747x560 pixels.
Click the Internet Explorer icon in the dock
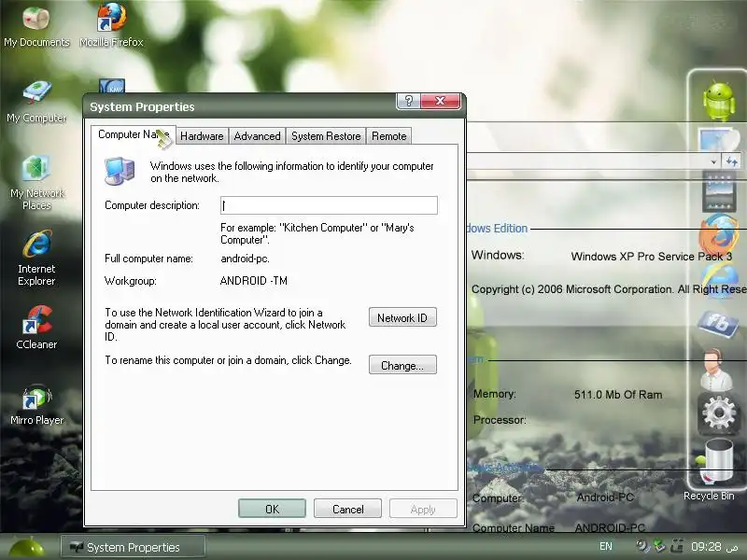point(720,279)
